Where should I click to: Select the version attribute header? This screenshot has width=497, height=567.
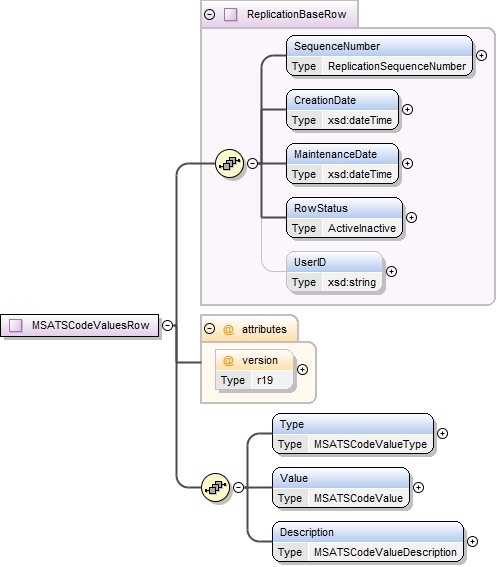click(254, 360)
